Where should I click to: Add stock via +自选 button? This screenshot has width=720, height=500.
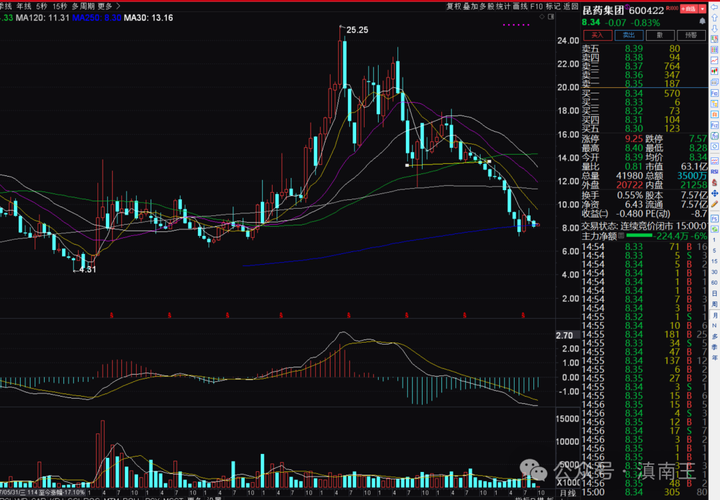click(689, 9)
